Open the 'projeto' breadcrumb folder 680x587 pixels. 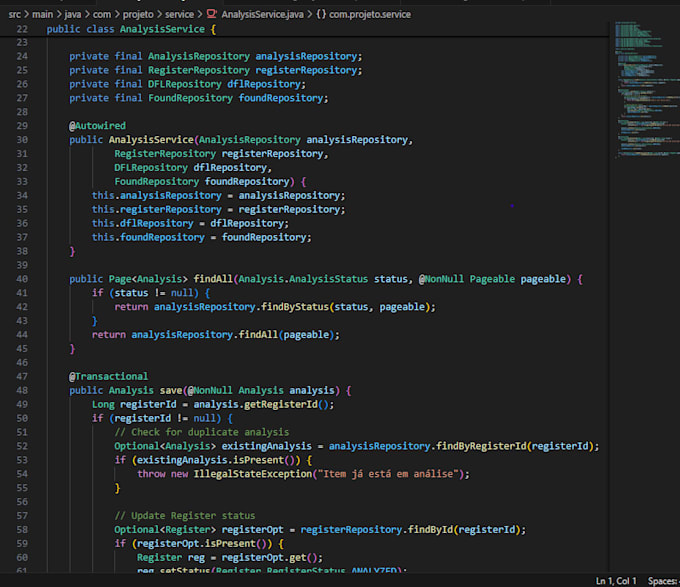138,14
